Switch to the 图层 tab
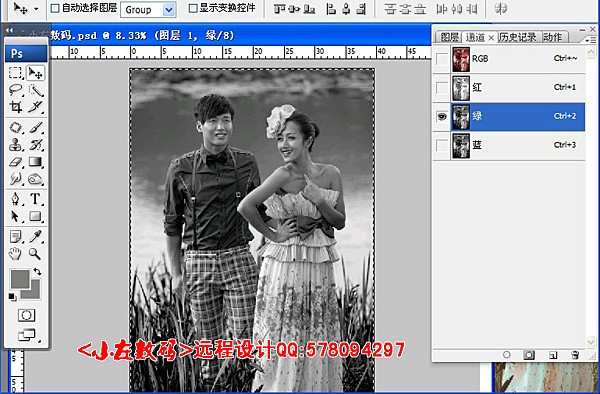600x394 pixels. [450, 37]
